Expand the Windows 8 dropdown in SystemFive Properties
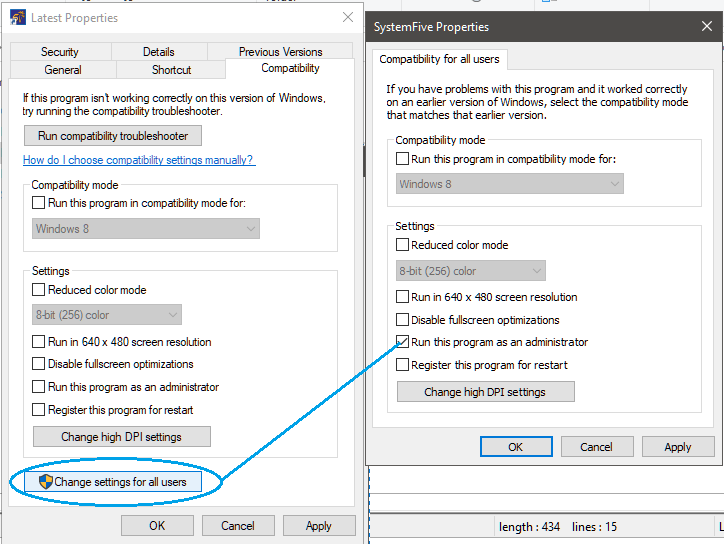 [510, 184]
